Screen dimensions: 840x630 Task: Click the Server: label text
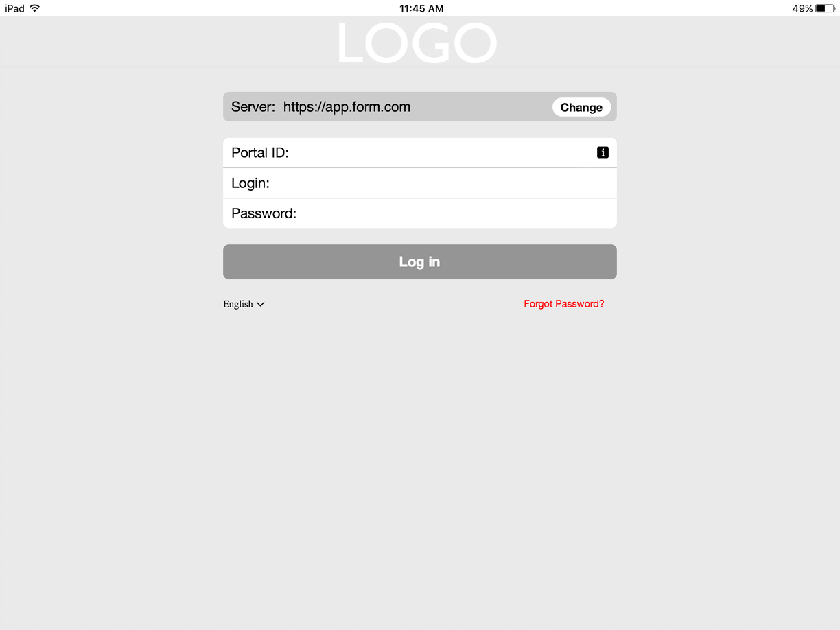(x=253, y=106)
